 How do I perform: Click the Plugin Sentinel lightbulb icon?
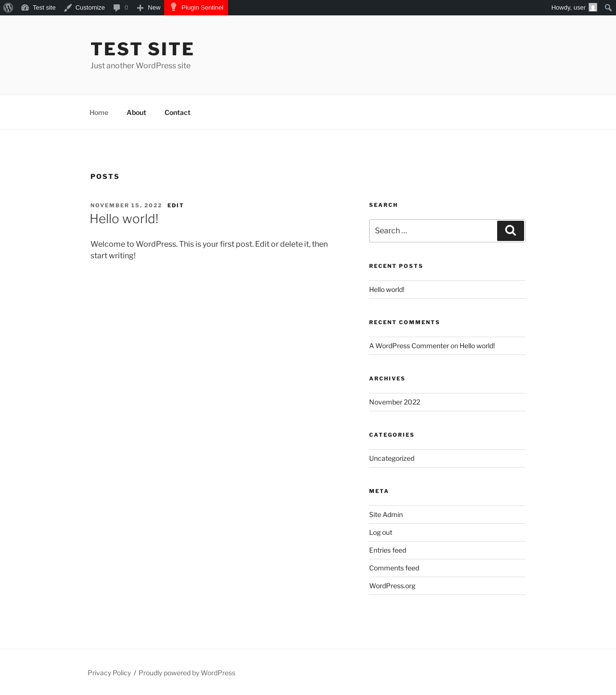point(174,7)
